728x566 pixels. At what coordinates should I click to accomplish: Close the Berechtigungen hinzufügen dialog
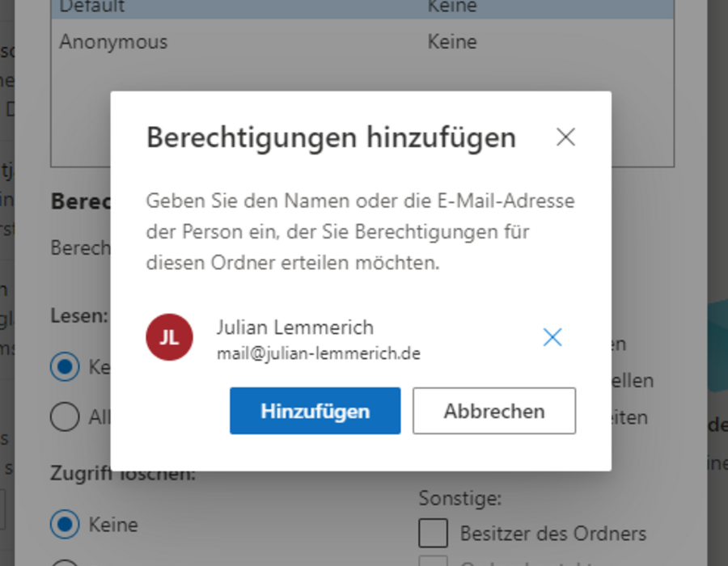pos(565,137)
